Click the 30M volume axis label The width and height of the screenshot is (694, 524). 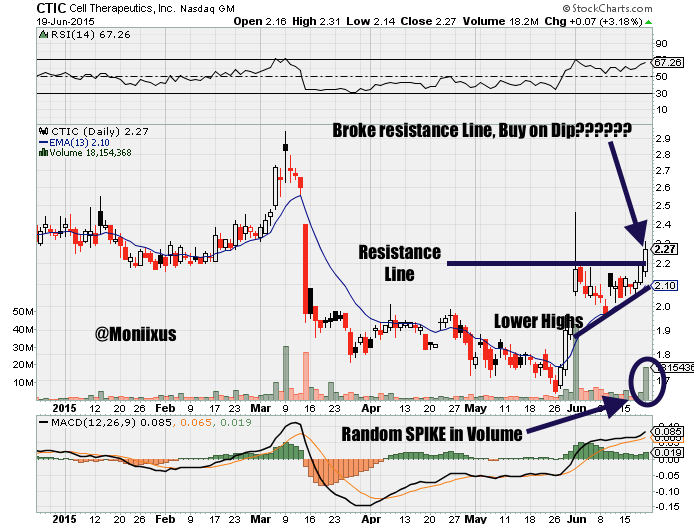[x=23, y=347]
